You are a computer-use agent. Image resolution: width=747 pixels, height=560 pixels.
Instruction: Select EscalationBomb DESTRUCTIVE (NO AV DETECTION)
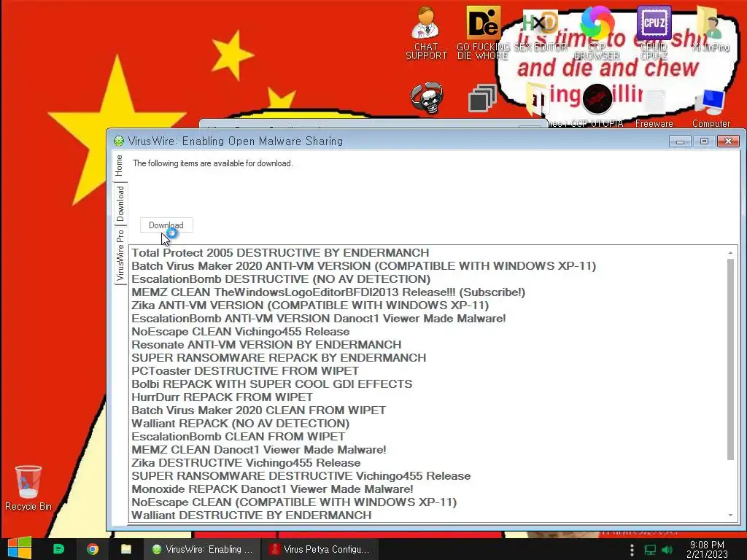click(281, 279)
